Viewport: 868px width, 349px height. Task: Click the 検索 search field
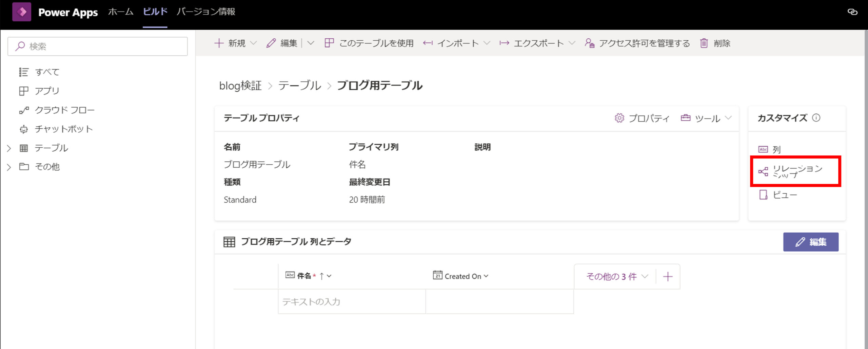pyautogui.click(x=98, y=46)
